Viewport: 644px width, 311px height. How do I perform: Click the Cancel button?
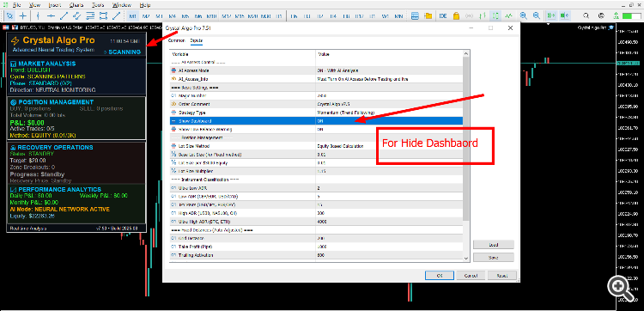pos(471,275)
